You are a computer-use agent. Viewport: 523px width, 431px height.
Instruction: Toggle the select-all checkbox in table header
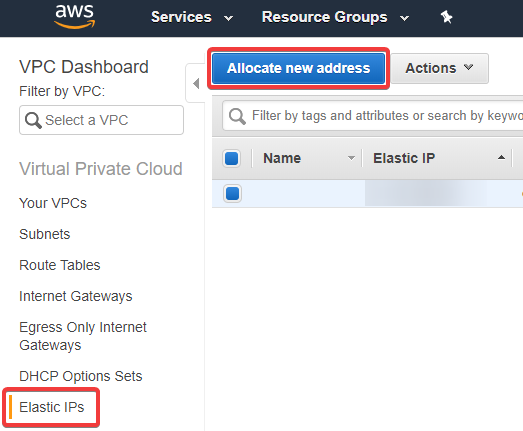[231, 158]
